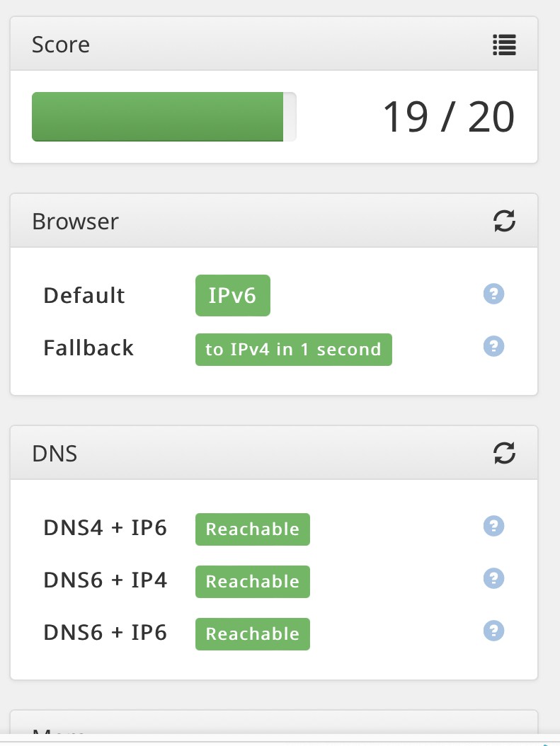Open help icon for DNS4 + IP6
This screenshot has height=746, width=560.
click(x=493, y=526)
